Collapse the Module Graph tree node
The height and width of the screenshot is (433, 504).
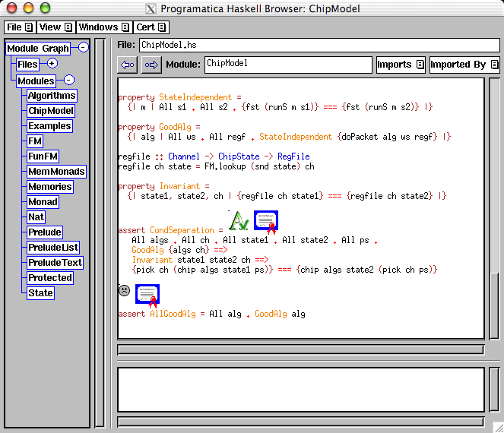coord(84,48)
